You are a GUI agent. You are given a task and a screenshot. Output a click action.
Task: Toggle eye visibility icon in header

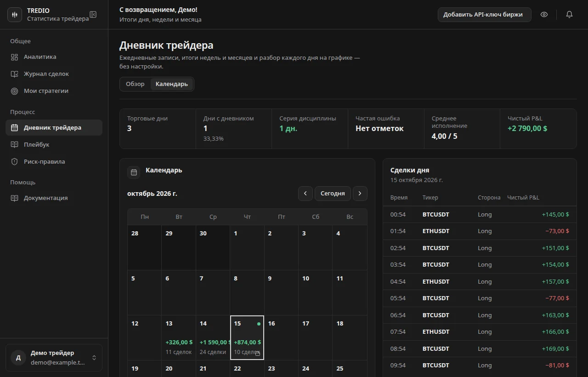tap(544, 15)
